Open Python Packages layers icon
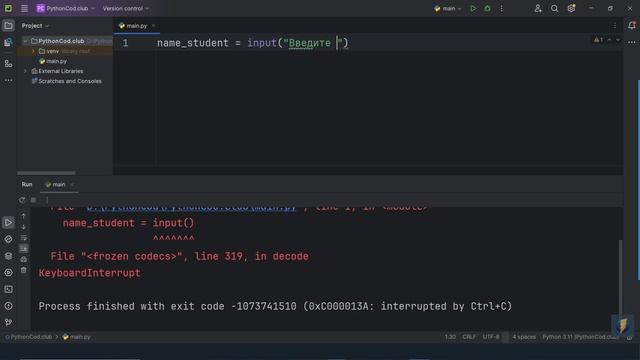The image size is (640, 360). [8, 256]
